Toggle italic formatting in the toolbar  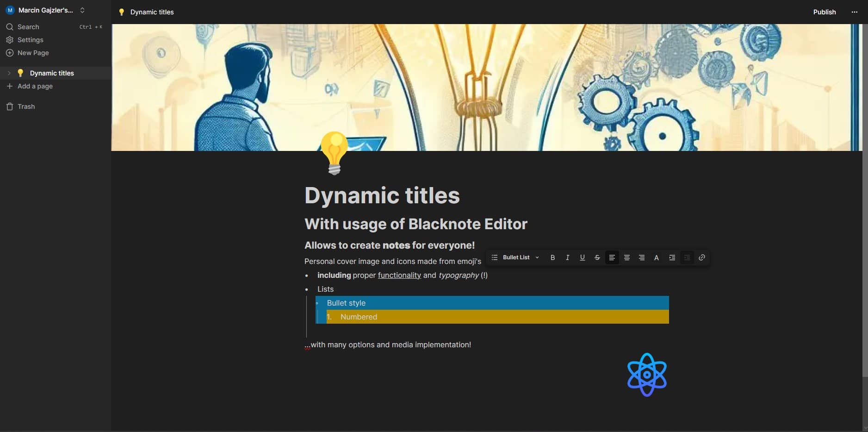[x=567, y=257]
